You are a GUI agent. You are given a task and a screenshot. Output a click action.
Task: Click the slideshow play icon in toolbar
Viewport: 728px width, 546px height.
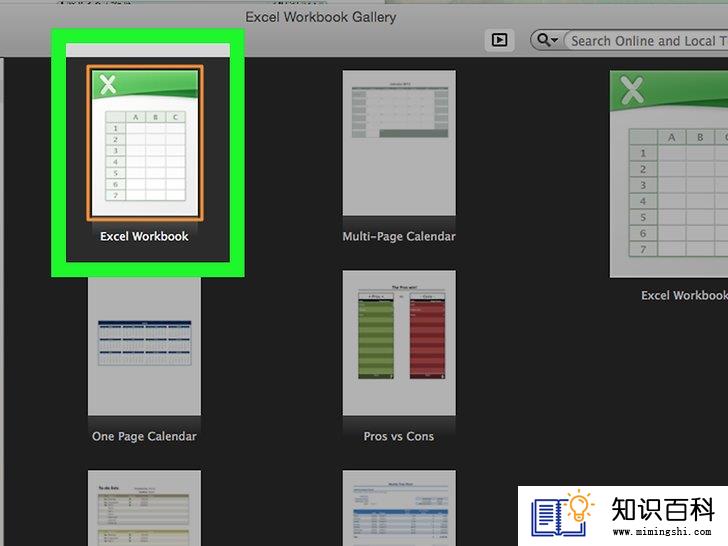[499, 40]
